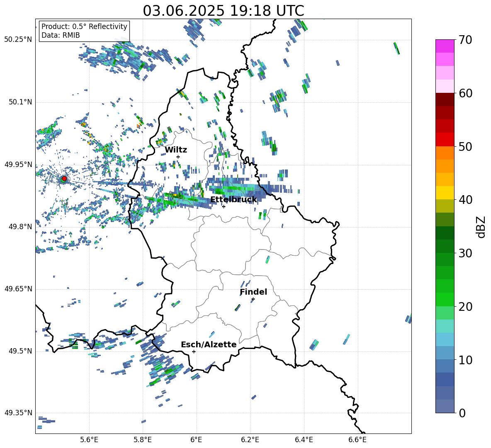Click the colorbar tick label 20
The width and height of the screenshot is (491, 448).
[x=465, y=307]
